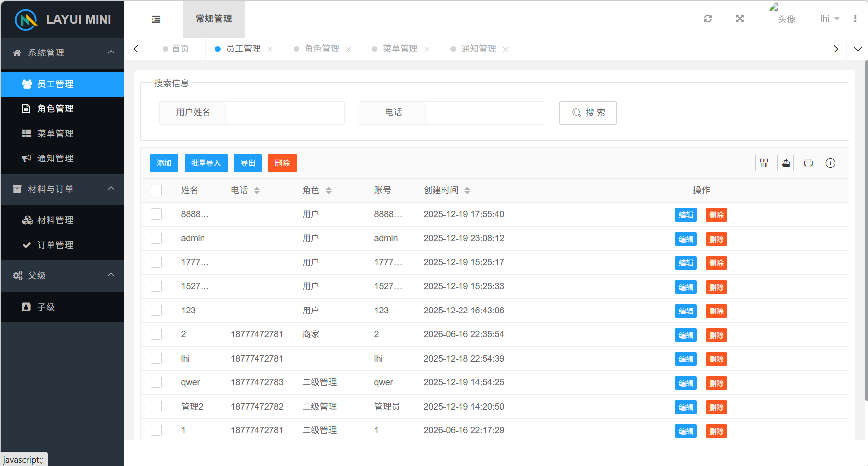This screenshot has height=466, width=868.
Task: Click the 搜索 button
Action: click(588, 113)
